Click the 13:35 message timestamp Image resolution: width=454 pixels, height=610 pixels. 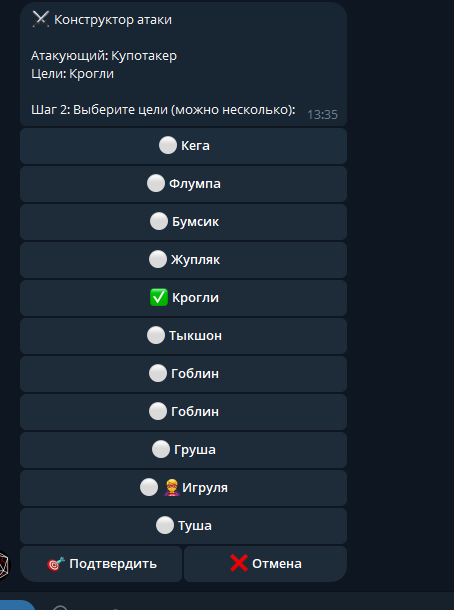323,115
